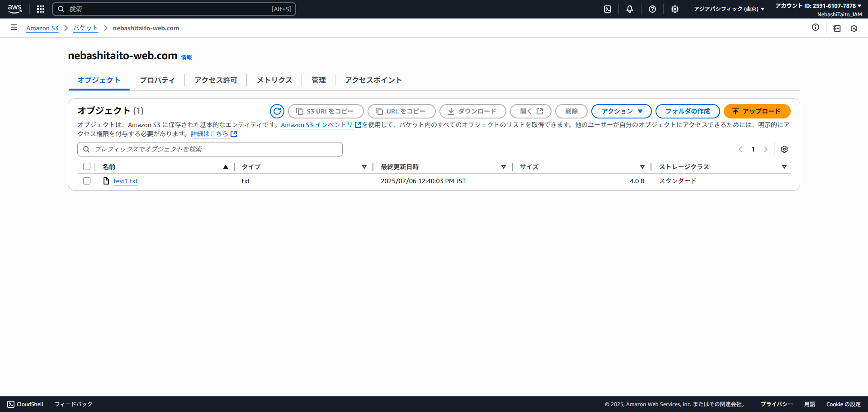The height and width of the screenshot is (412, 868).
Task: Sort by タイプ column arrow
Action: tap(364, 167)
